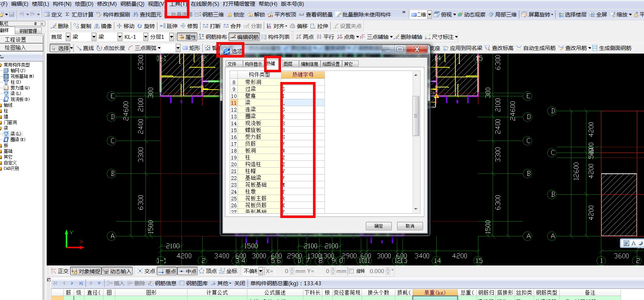Switch to the 绘图设置 tab
Image resolution: width=644 pixels, height=300 pixels.
point(331,64)
